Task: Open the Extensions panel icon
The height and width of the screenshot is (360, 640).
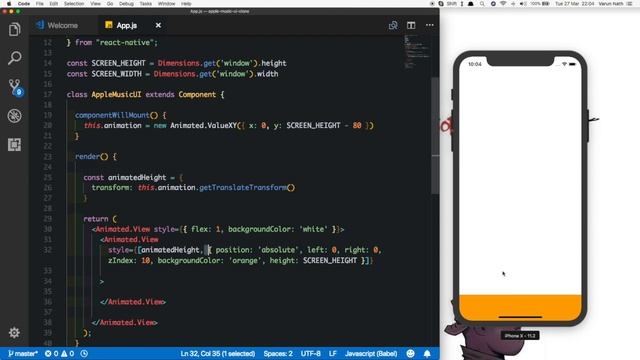Action: (14, 144)
